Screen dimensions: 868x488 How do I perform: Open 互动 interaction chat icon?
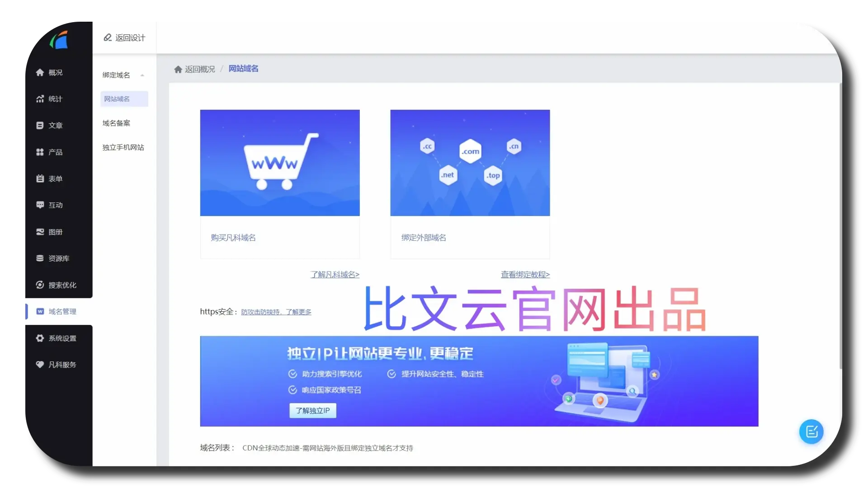coord(40,205)
